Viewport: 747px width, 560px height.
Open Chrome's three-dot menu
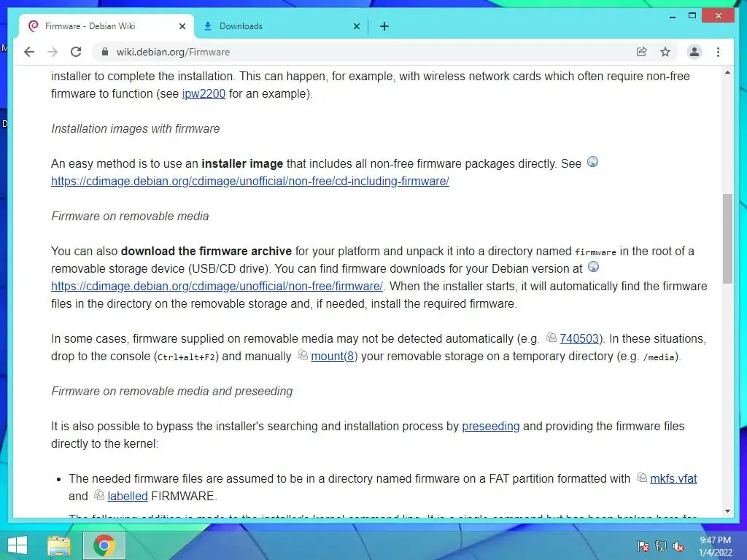point(718,52)
